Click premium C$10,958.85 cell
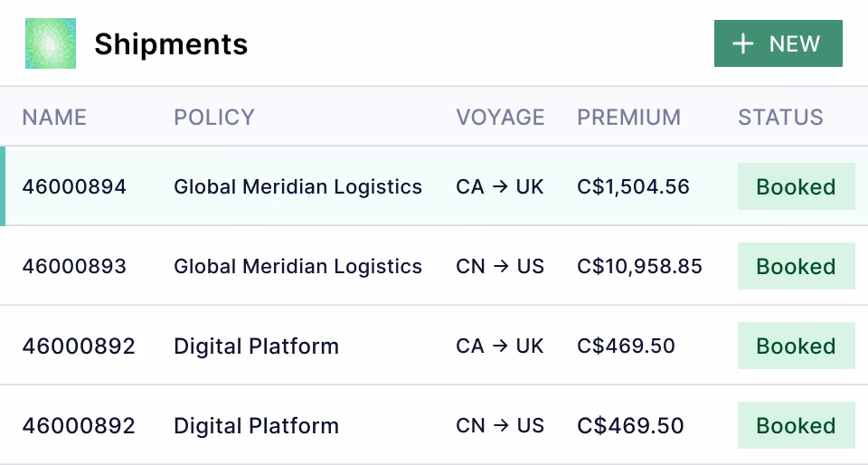This screenshot has width=868, height=465. pos(639,267)
